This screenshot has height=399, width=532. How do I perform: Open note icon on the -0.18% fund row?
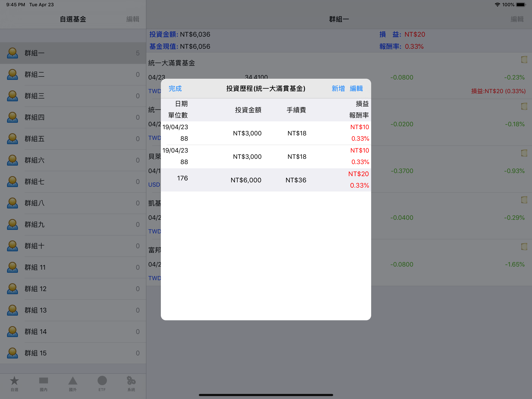coord(524,106)
